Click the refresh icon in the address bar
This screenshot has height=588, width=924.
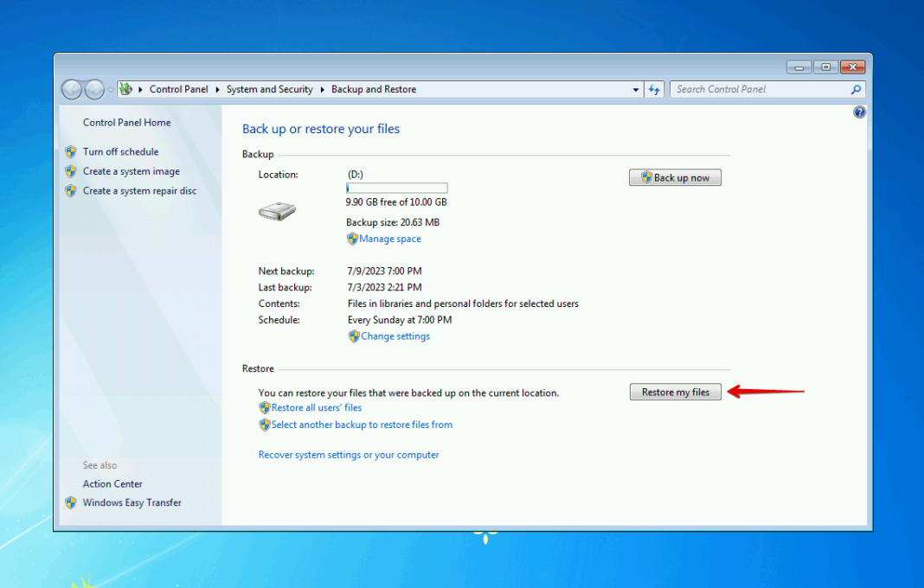point(654,89)
